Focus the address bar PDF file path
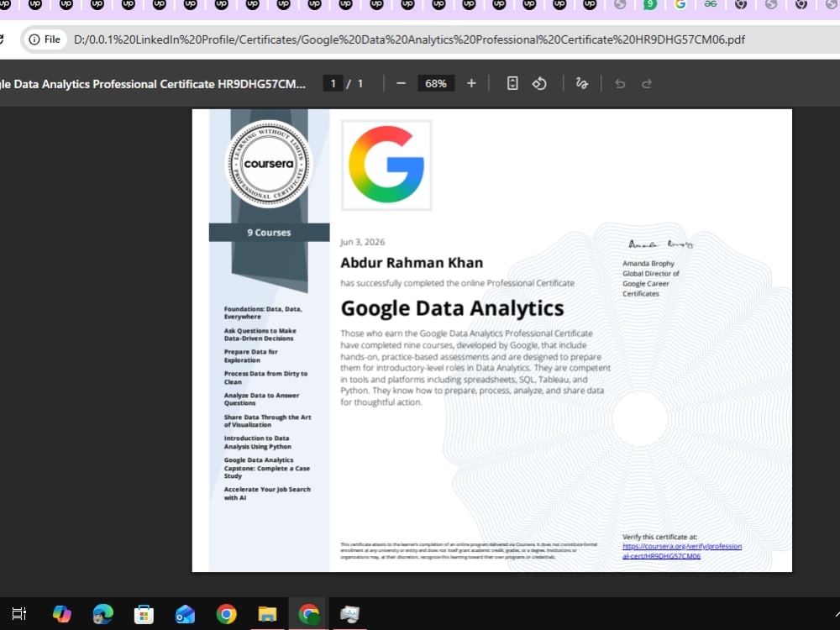The height and width of the screenshot is (630, 840). 409,39
